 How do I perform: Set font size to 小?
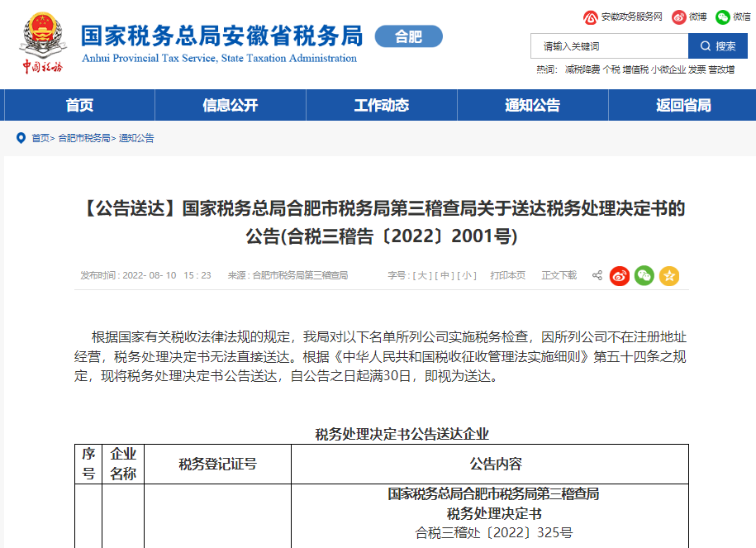coord(468,275)
